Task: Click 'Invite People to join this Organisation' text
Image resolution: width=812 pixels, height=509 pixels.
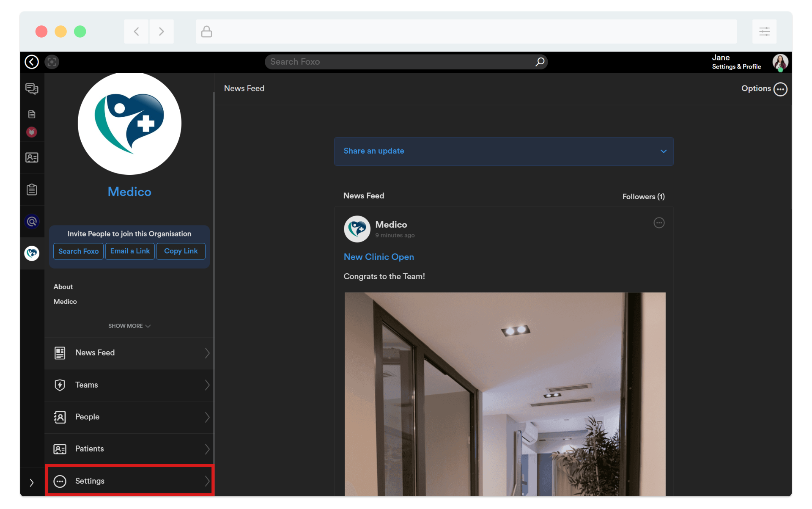Action: point(129,234)
